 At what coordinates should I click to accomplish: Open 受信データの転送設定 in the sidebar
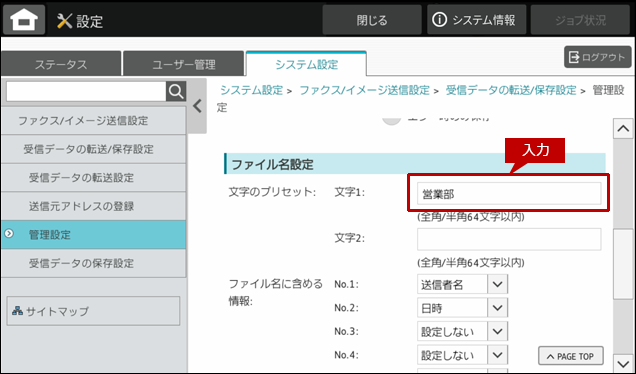pos(93,178)
